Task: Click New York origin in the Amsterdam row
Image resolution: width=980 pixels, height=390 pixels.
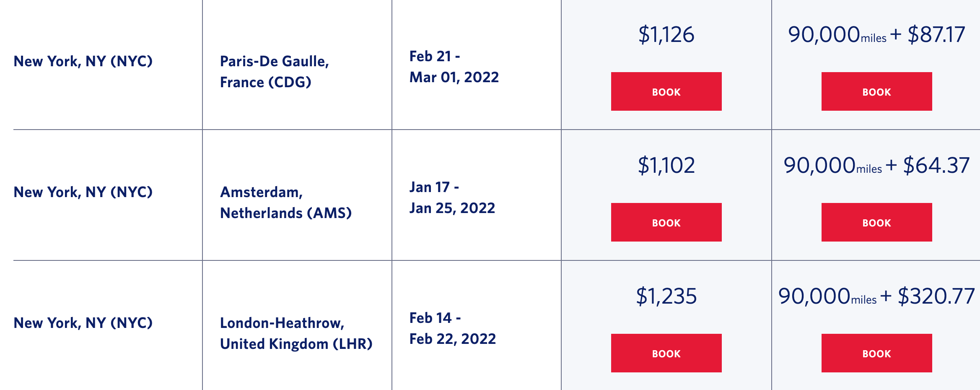Action: point(83,192)
